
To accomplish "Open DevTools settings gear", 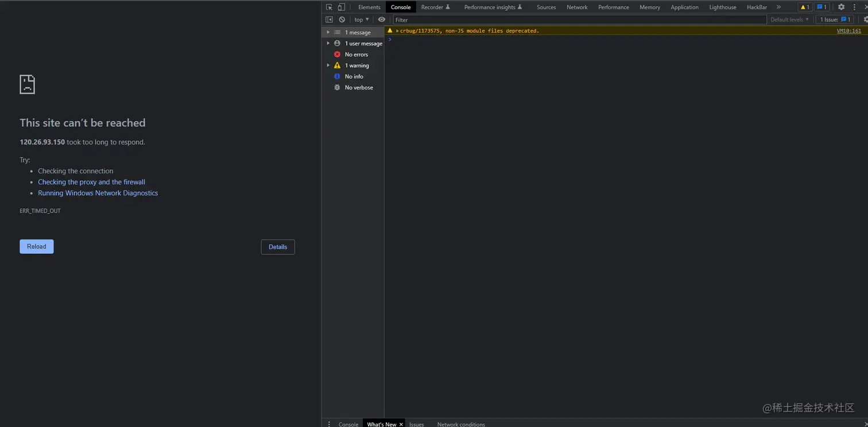I will (841, 7).
